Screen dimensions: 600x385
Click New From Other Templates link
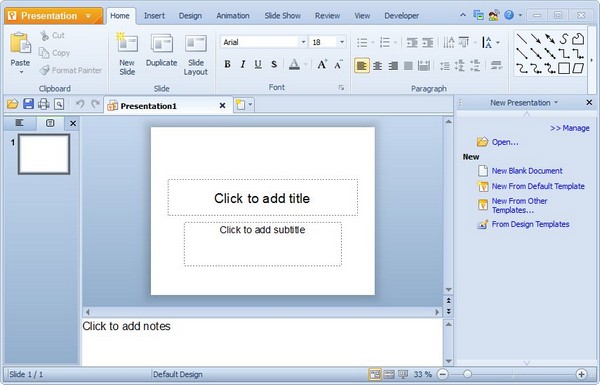click(519, 206)
